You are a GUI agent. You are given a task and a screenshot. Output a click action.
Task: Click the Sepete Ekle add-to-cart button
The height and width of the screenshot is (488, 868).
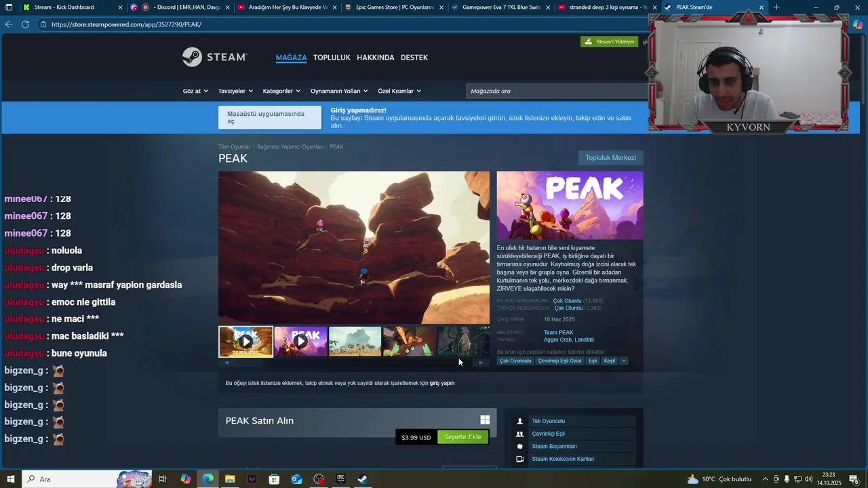point(462,437)
